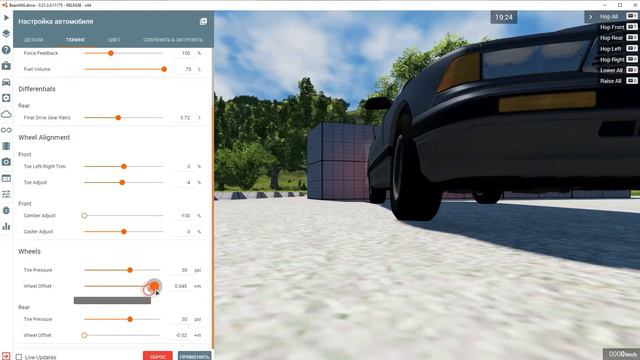Click the Hop Front key binding icon
The width and height of the screenshot is (640, 360).
click(x=632, y=27)
